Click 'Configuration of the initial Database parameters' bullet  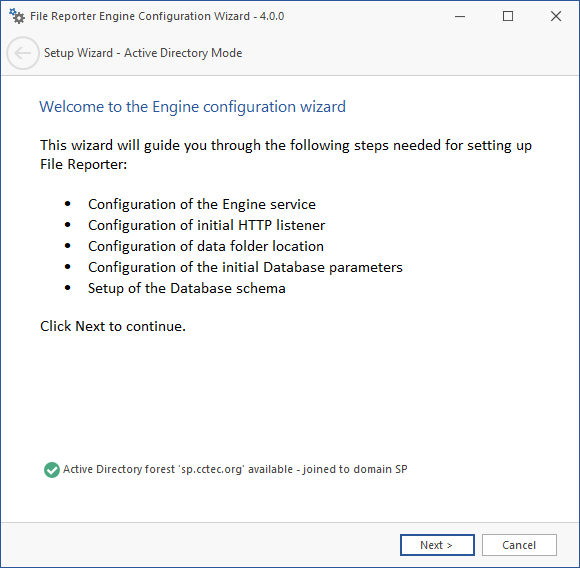245,267
